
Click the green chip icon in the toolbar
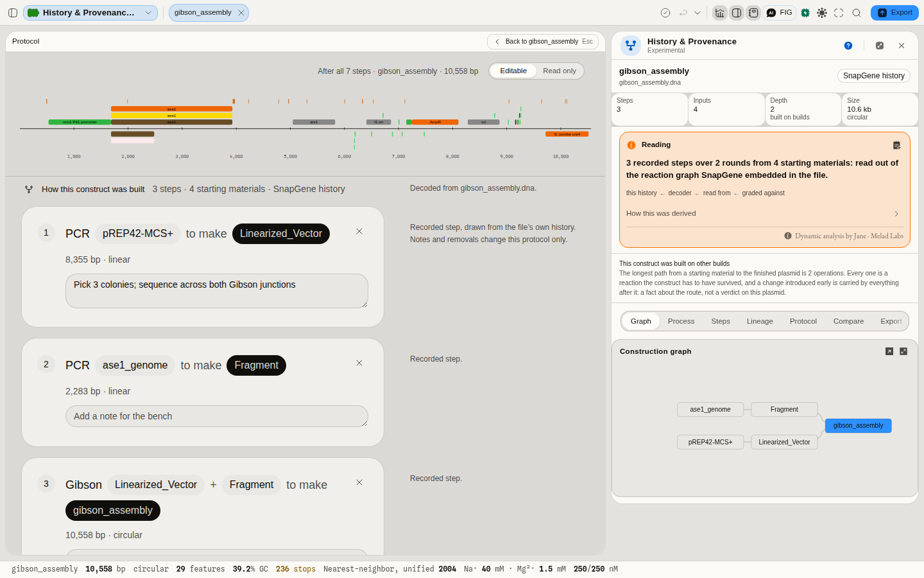805,13
